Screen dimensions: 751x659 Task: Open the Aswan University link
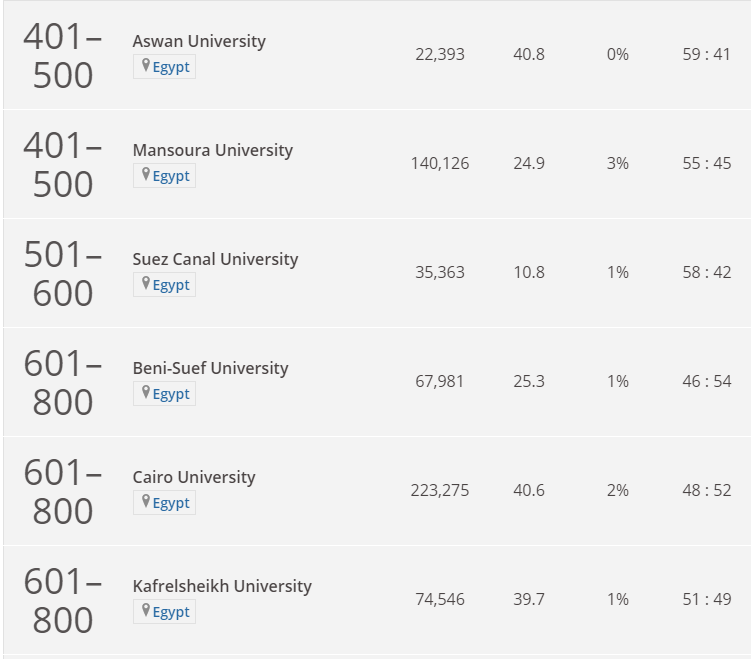pyautogui.click(x=199, y=41)
